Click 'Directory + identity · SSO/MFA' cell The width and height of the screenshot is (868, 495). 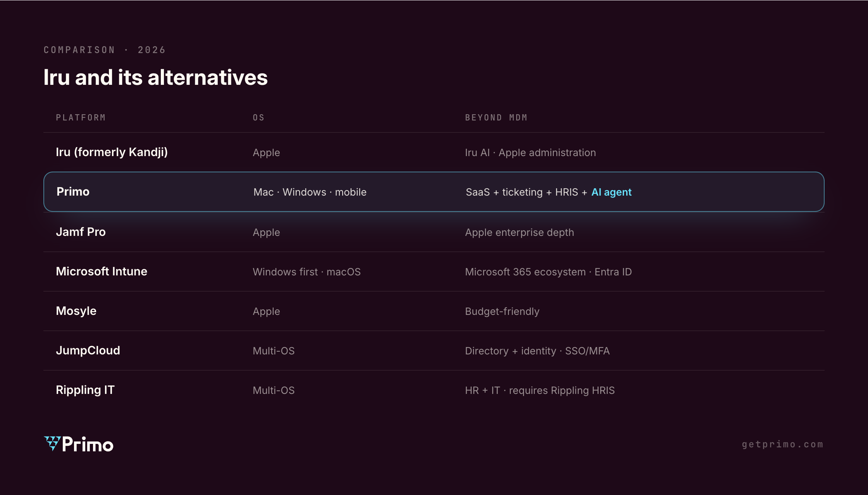537,351
